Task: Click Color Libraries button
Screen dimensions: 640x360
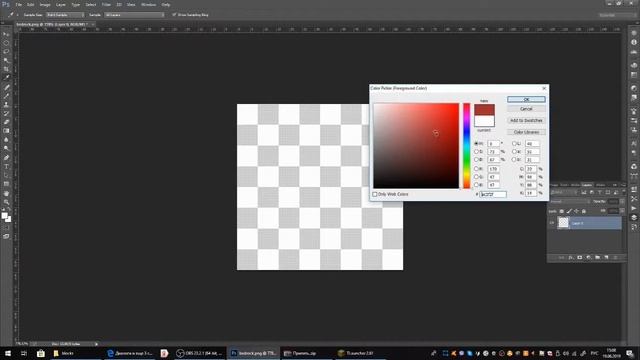Action: 526,132
